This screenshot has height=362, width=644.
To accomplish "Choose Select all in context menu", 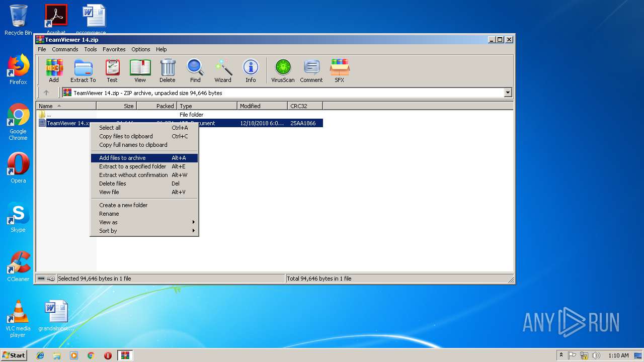I will pos(144,128).
